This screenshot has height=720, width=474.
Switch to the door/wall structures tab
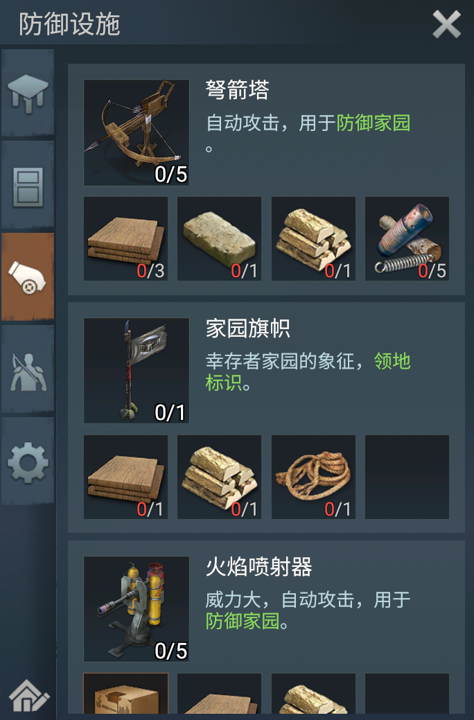(28, 186)
